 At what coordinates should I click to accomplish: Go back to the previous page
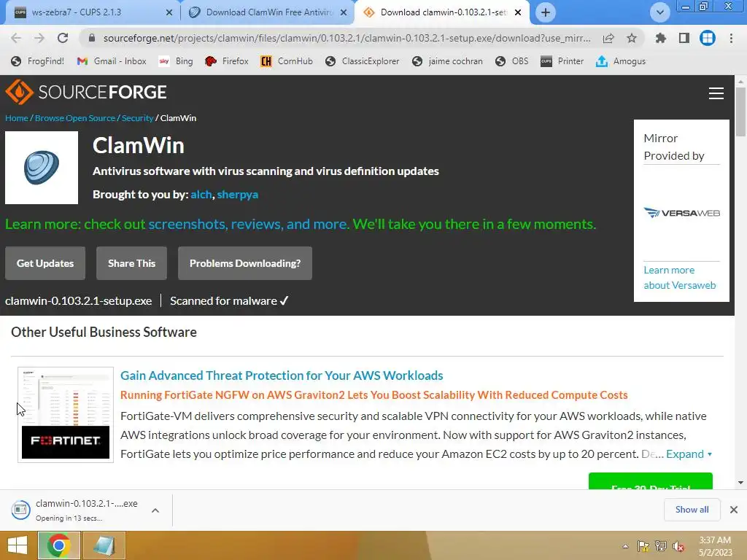16,38
